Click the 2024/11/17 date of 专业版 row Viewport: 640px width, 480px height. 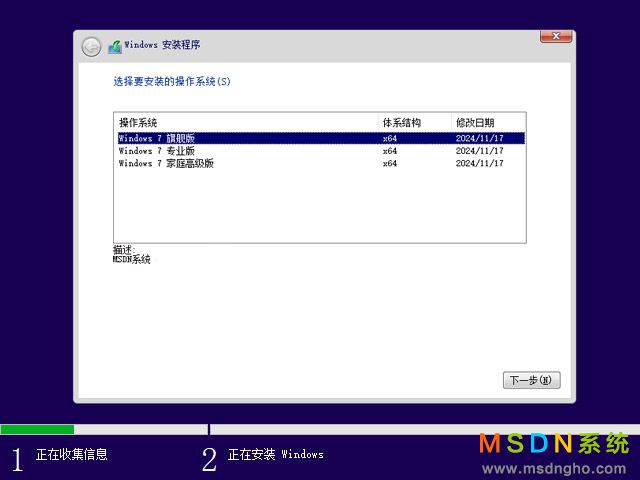tap(480, 151)
